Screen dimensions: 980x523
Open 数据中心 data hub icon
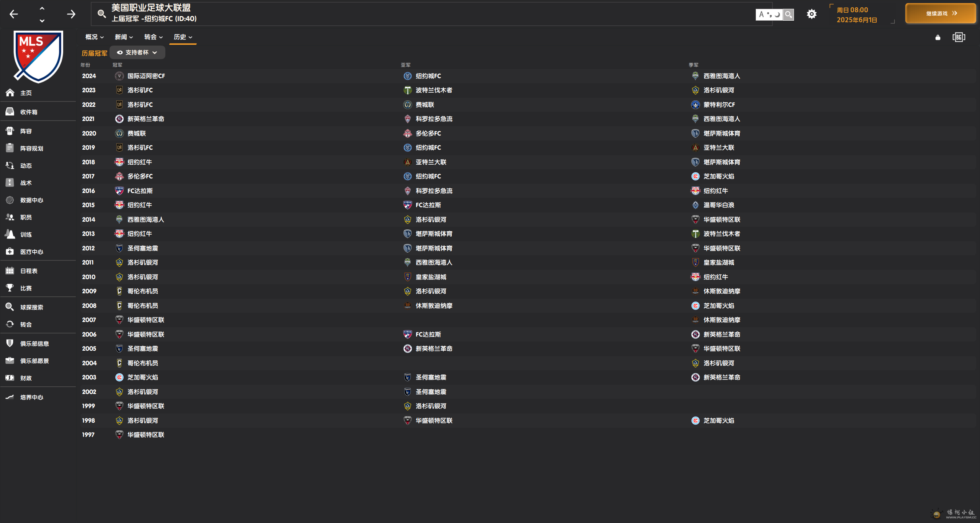(x=10, y=200)
